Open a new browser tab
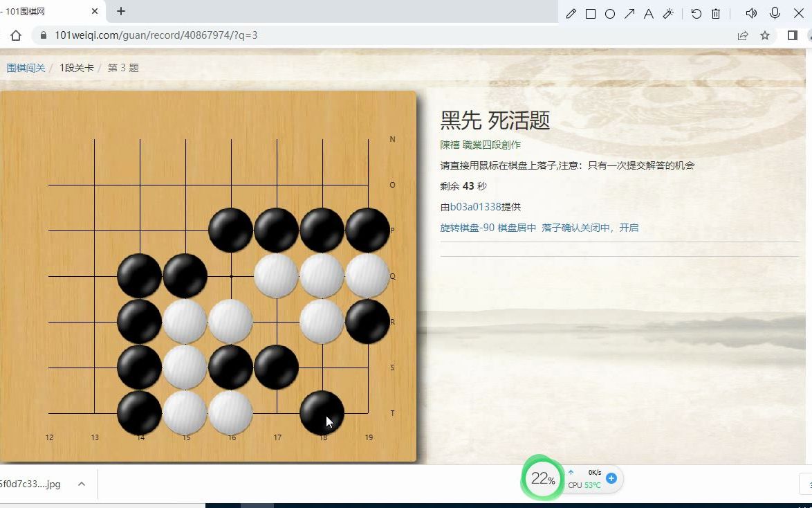The image size is (812, 508). pyautogui.click(x=120, y=11)
